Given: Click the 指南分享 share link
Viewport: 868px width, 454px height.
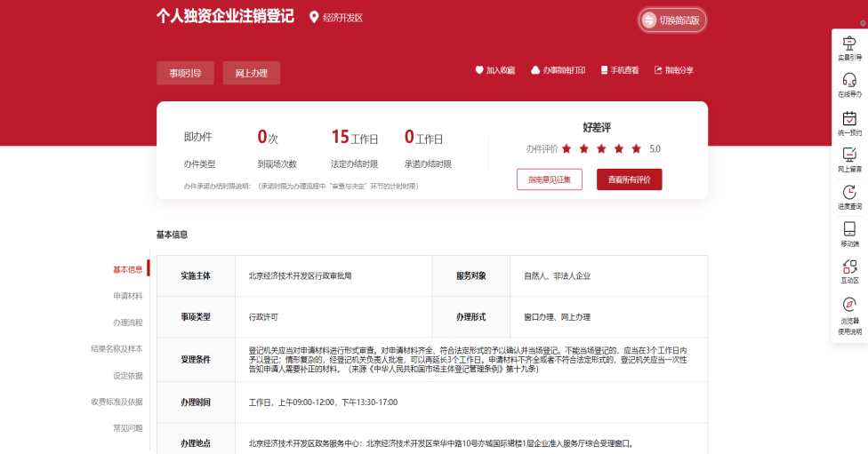Looking at the screenshot, I should 673,70.
